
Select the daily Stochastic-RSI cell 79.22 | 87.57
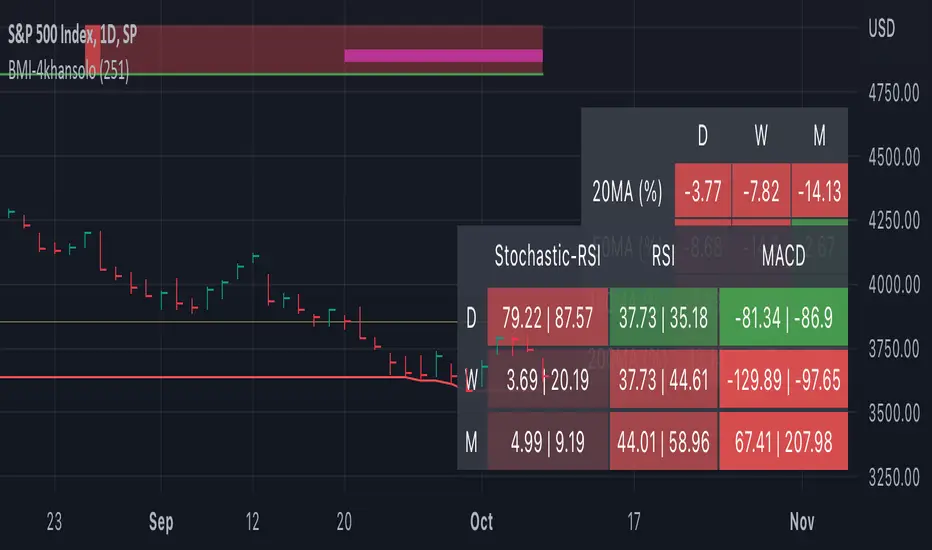547,317
